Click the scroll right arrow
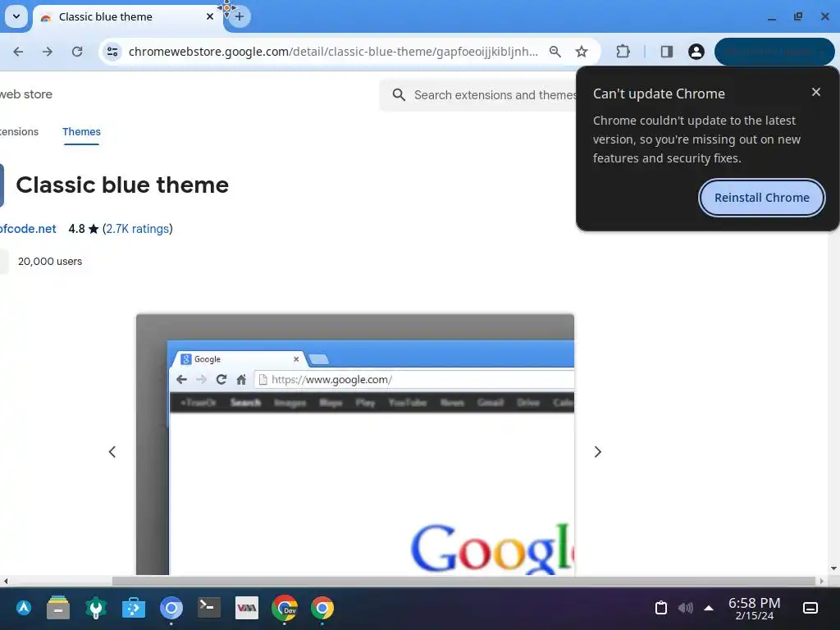The image size is (840, 630). coord(822,582)
